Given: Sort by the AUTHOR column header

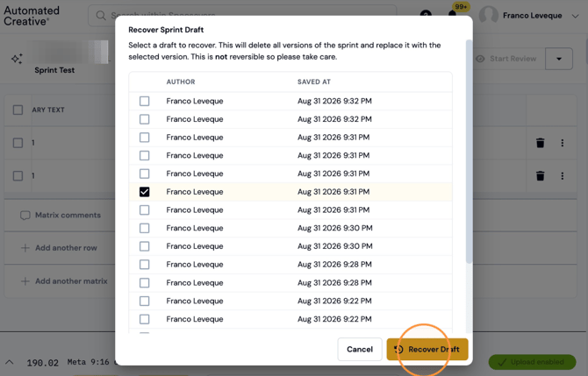Looking at the screenshot, I should point(181,82).
